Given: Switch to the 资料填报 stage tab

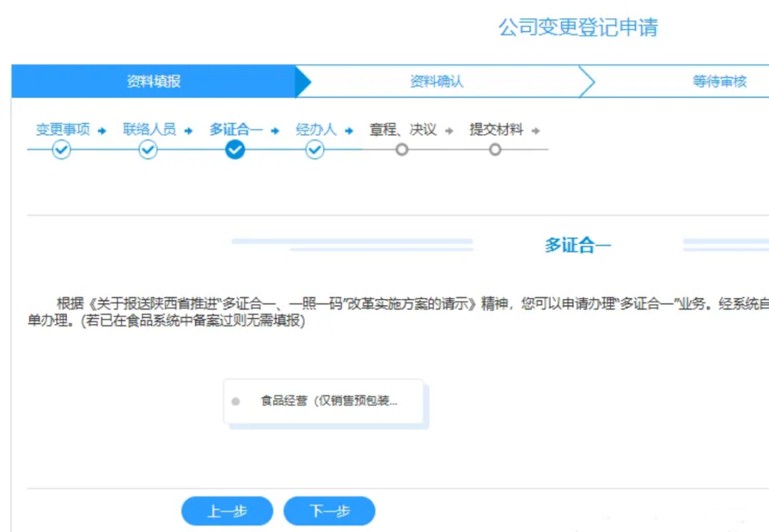Looking at the screenshot, I should (154, 81).
